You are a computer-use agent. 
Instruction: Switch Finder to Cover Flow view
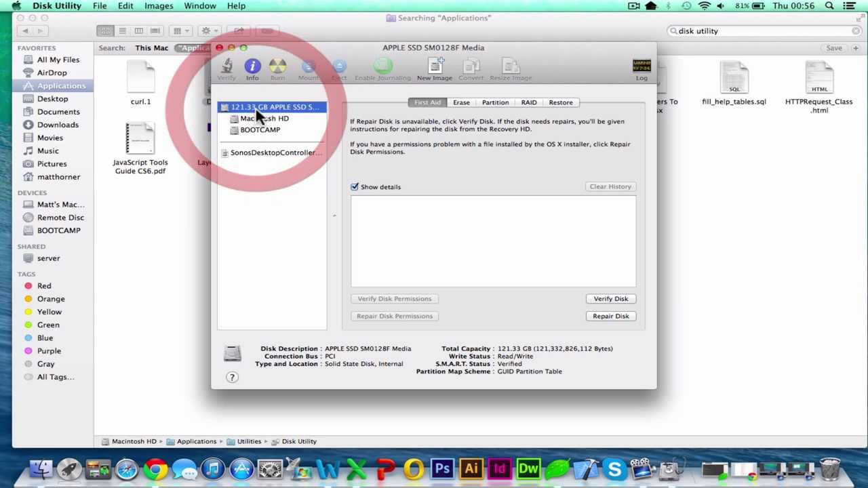(155, 30)
